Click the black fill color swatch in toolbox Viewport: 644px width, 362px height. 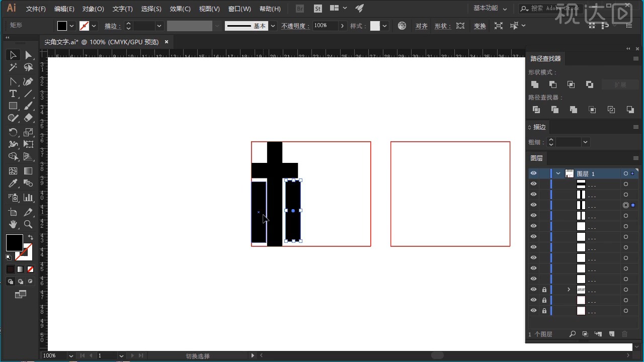(x=14, y=243)
